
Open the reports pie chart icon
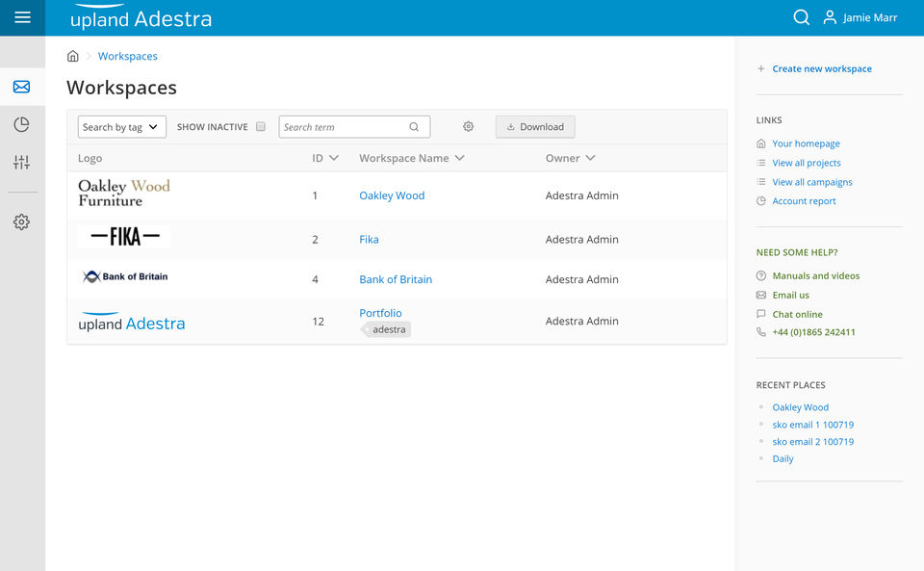point(21,124)
